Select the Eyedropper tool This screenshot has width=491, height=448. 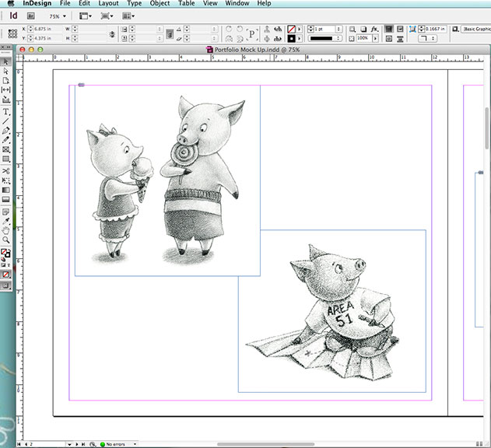(6, 220)
